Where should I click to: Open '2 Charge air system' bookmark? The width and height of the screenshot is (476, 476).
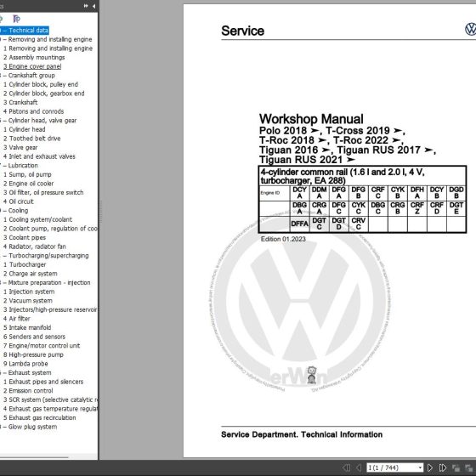pos(31,274)
